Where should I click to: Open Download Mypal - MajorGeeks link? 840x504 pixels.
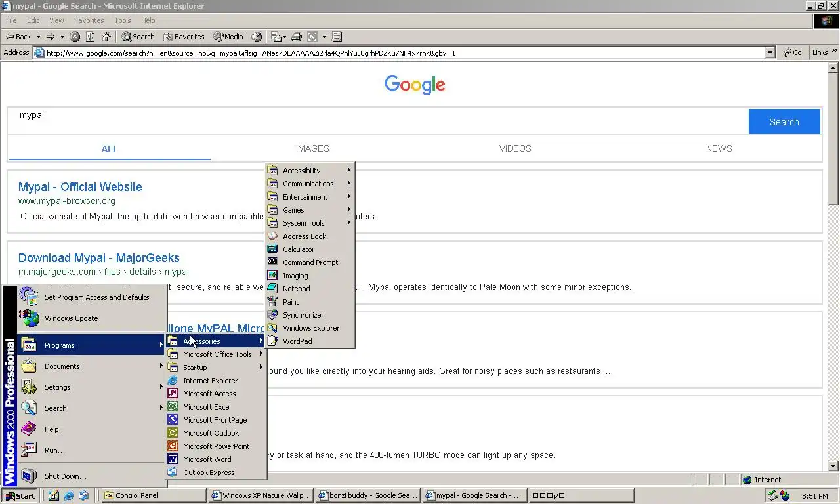point(99,258)
